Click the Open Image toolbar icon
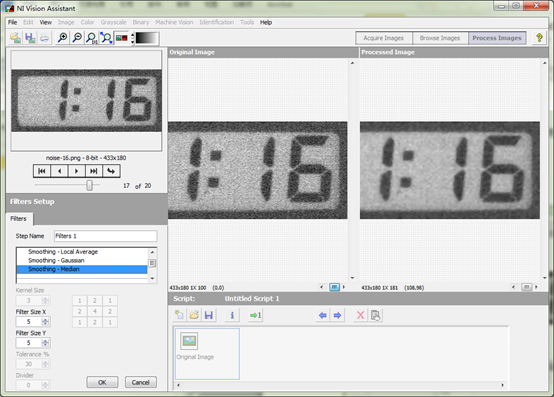 15,38
